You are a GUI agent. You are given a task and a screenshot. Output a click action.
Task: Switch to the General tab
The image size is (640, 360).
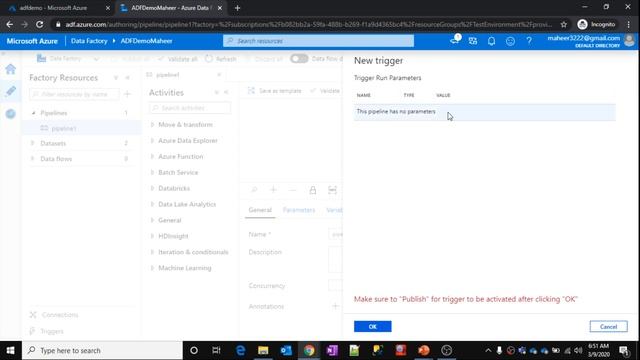click(260, 210)
